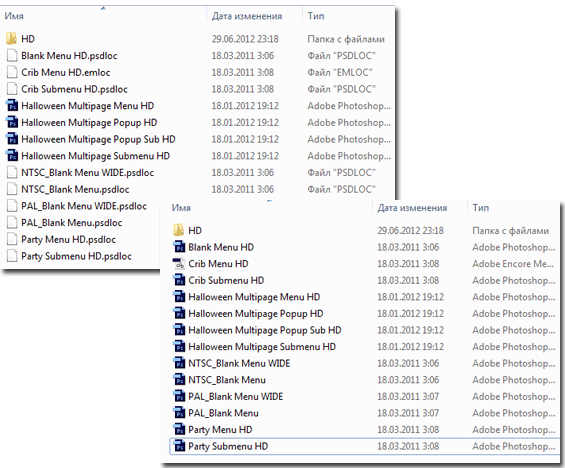
Task: Sort by Дата изменения column in back window
Action: [x=247, y=16]
